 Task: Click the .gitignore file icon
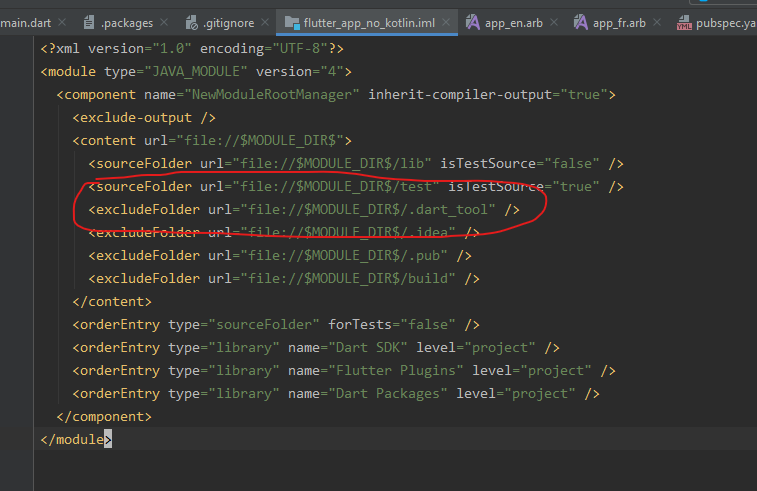pyautogui.click(x=192, y=22)
